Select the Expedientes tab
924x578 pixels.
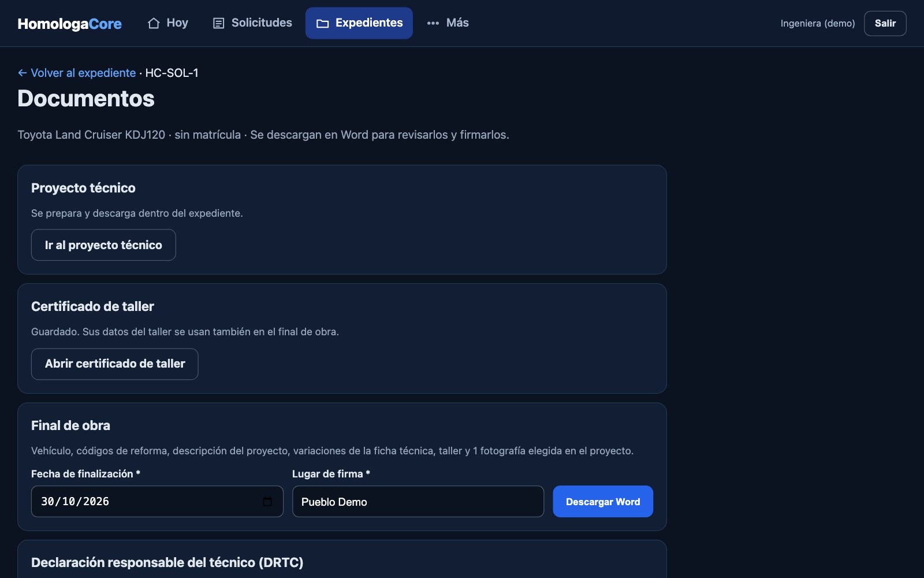click(359, 23)
